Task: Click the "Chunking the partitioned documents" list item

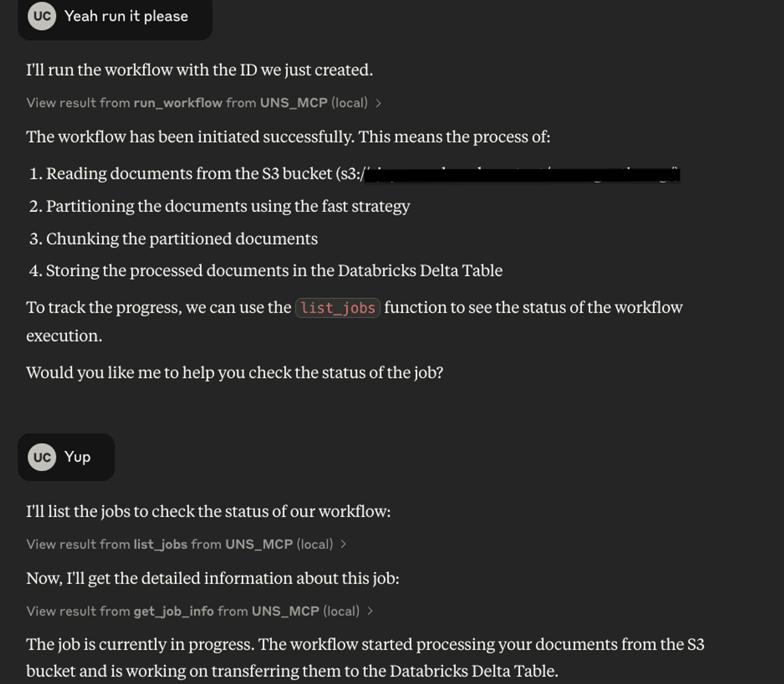Action: coord(174,239)
